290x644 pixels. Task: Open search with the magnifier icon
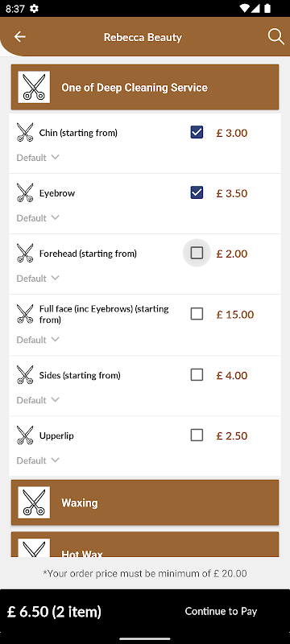[276, 37]
